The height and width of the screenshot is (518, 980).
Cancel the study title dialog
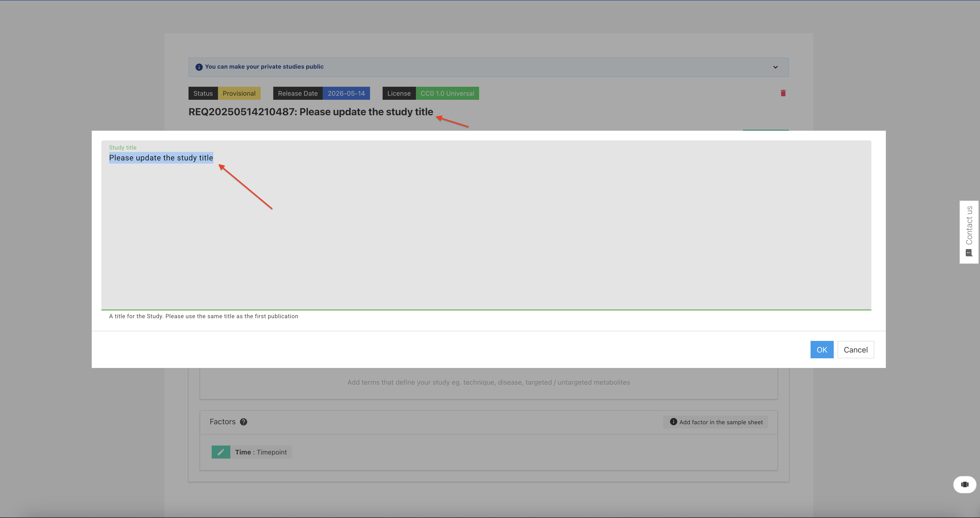tap(856, 350)
